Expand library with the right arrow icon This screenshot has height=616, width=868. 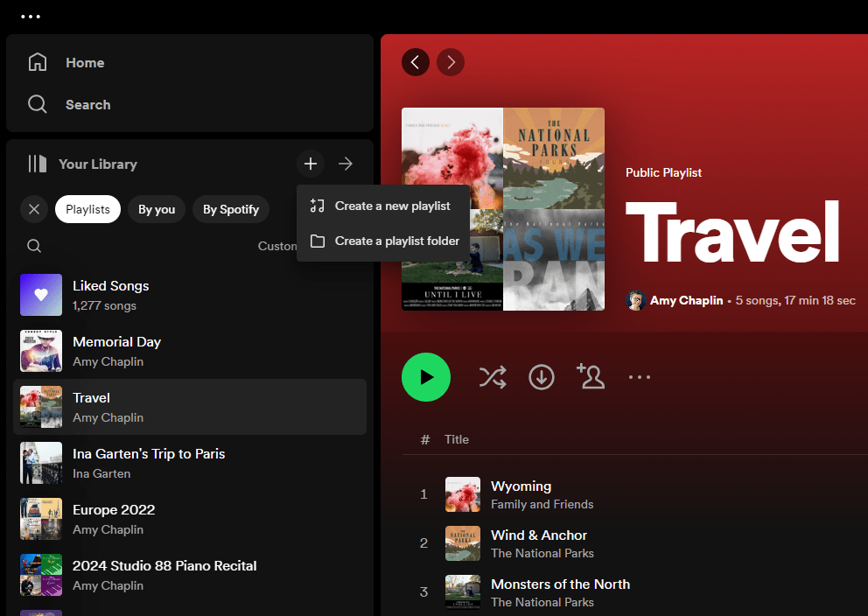click(x=346, y=164)
